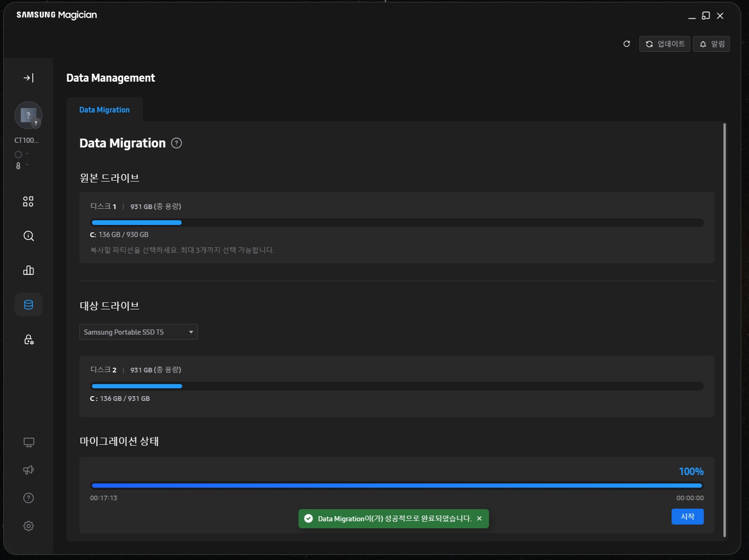Open the settings gear icon
This screenshot has width=749, height=560.
point(28,526)
